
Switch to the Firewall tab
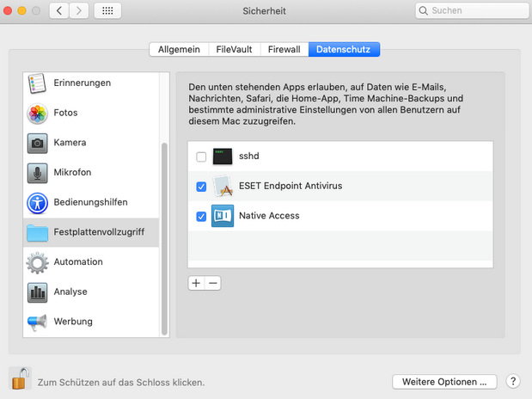[284, 50]
